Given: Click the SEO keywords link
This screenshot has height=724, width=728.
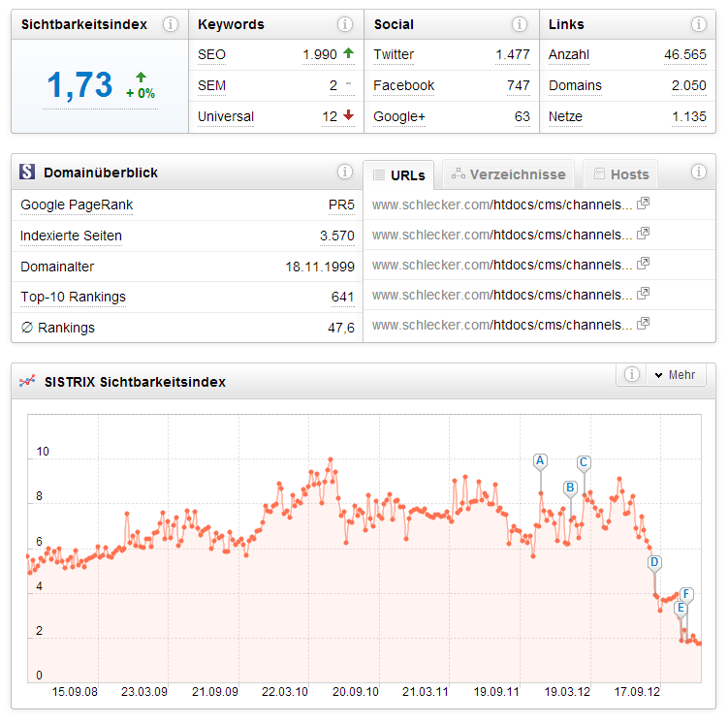Looking at the screenshot, I should click(x=211, y=55).
